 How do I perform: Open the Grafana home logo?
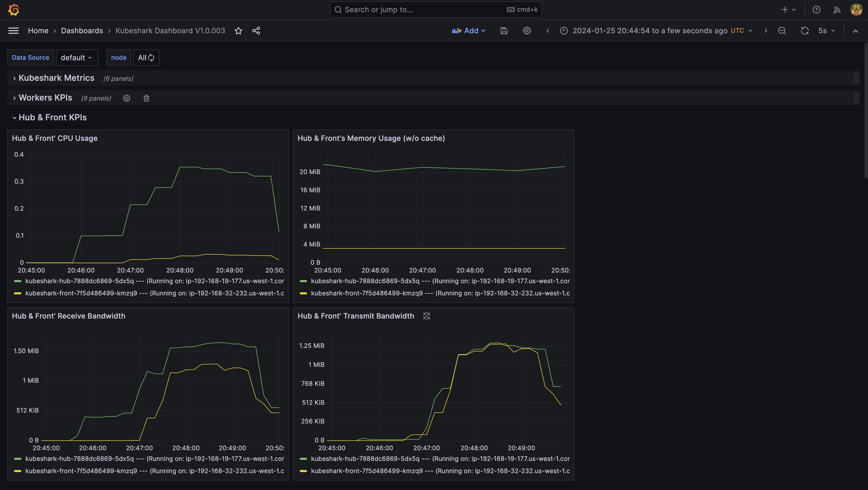14,9
